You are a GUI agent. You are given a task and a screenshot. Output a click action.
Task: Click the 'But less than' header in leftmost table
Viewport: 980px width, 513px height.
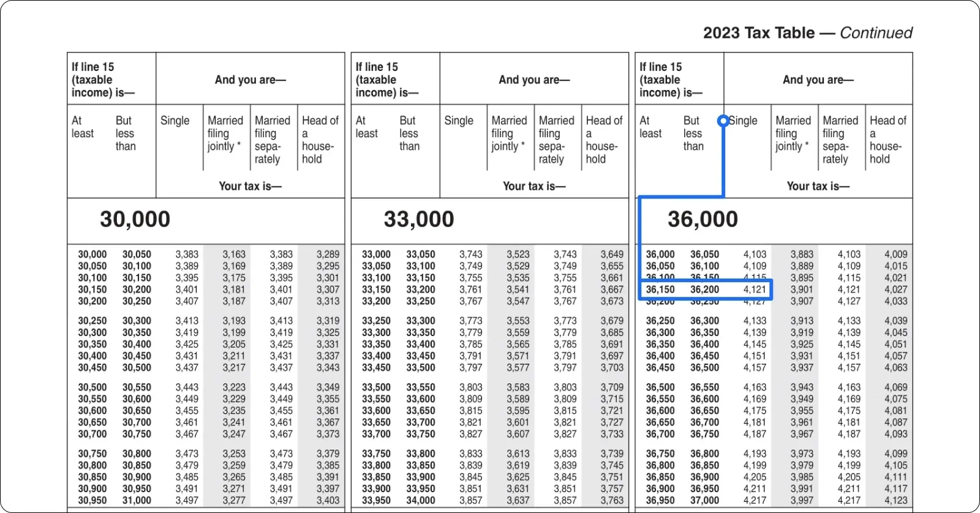[x=126, y=133]
